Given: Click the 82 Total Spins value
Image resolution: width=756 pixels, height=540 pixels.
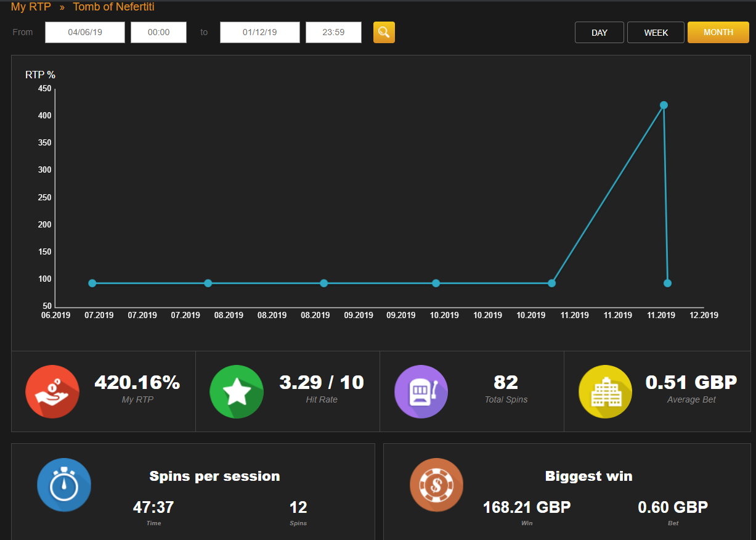Looking at the screenshot, I should tap(506, 382).
